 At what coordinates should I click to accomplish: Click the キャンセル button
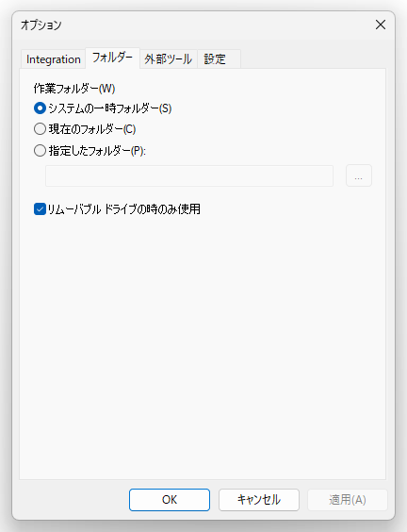click(x=259, y=499)
